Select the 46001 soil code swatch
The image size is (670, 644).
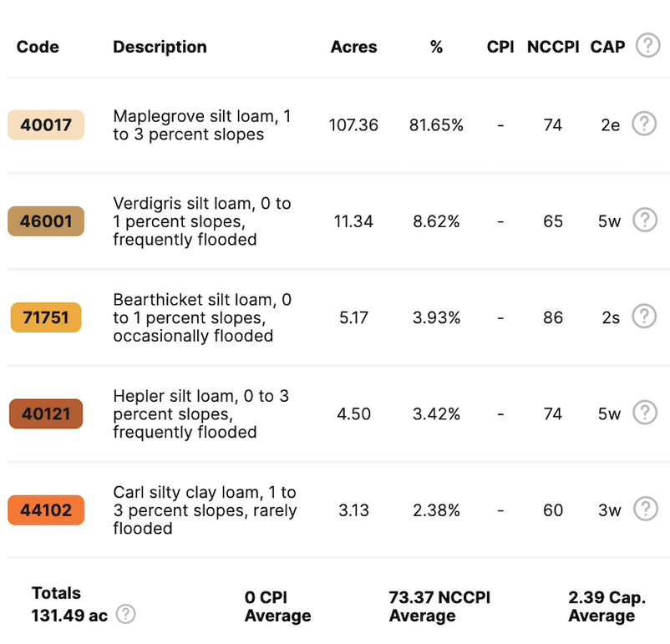pos(46,221)
